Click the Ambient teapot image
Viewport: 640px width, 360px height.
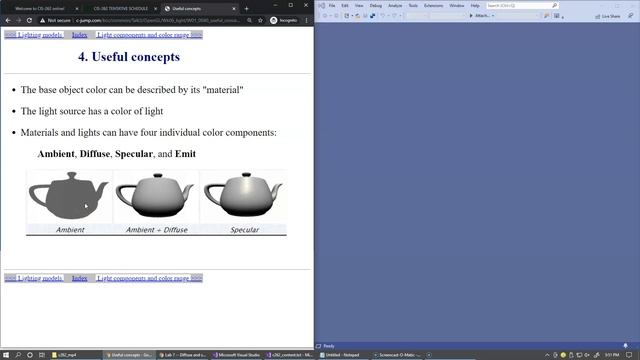[69, 196]
